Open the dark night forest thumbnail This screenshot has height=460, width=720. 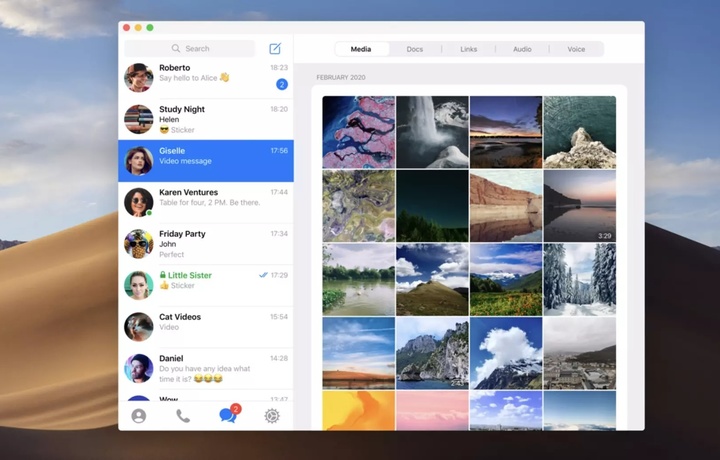433,206
